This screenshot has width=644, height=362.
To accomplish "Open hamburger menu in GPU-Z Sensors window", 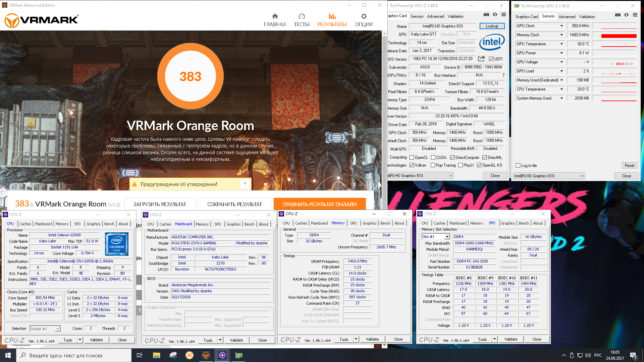I will point(635,15).
